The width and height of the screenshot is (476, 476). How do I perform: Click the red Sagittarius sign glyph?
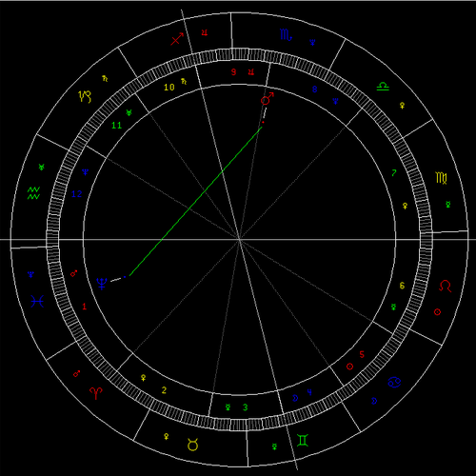tap(177, 39)
